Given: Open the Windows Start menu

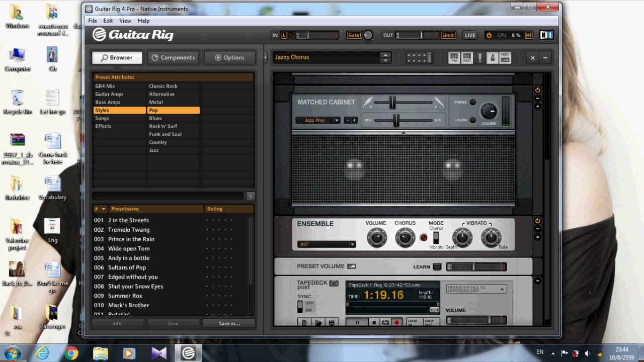Looking at the screenshot, I should pos(12,353).
